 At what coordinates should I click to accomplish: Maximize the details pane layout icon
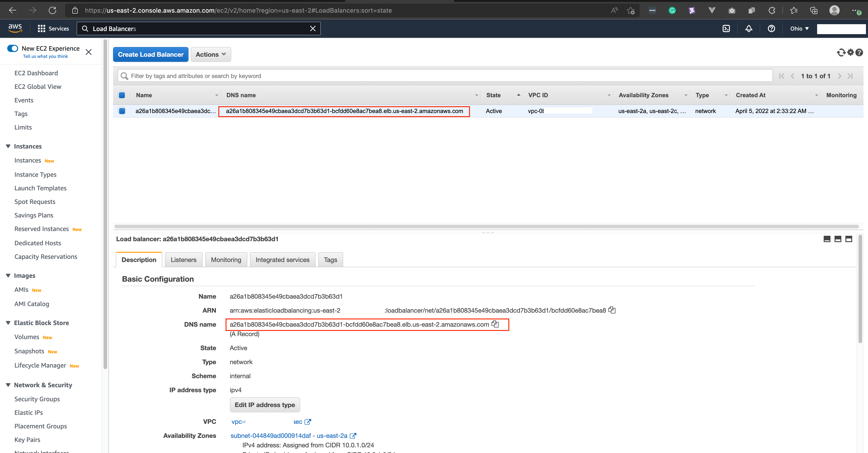pyautogui.click(x=849, y=239)
